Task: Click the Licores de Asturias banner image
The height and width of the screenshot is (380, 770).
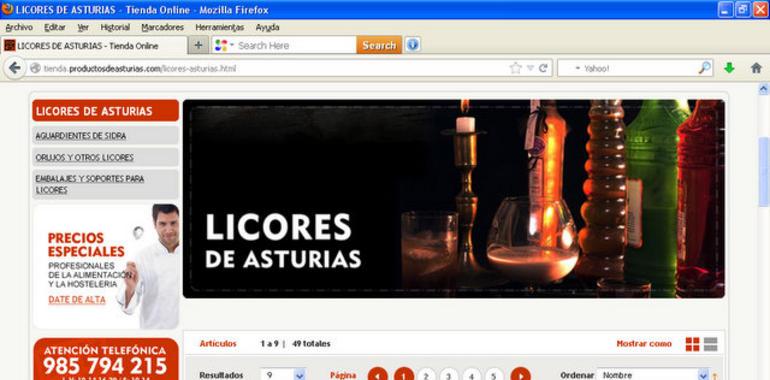Action: pos(454,198)
